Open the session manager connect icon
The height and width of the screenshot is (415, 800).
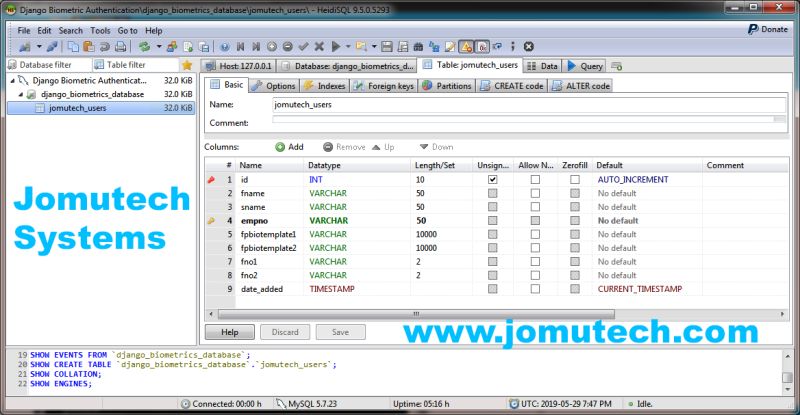[x=24, y=47]
